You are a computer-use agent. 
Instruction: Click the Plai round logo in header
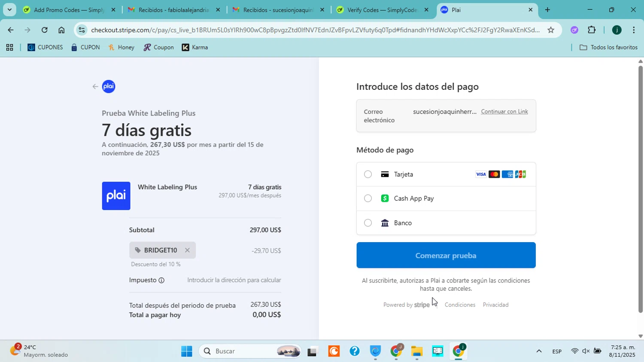(x=109, y=87)
